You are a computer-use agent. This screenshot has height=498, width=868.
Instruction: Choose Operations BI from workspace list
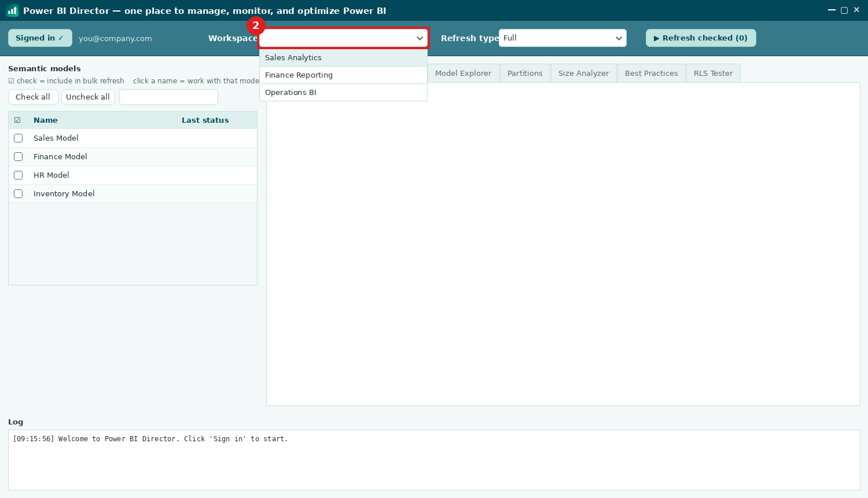[x=343, y=93]
